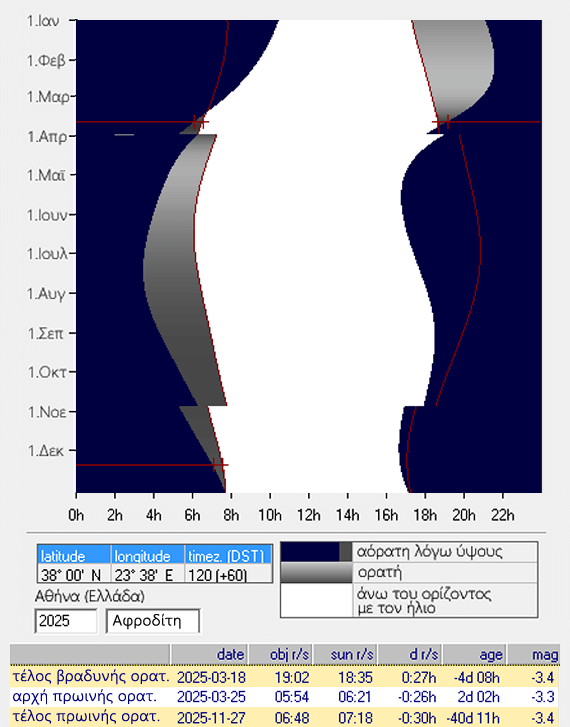Sort by the date column header
The height and width of the screenshot is (727, 570).
(210, 654)
